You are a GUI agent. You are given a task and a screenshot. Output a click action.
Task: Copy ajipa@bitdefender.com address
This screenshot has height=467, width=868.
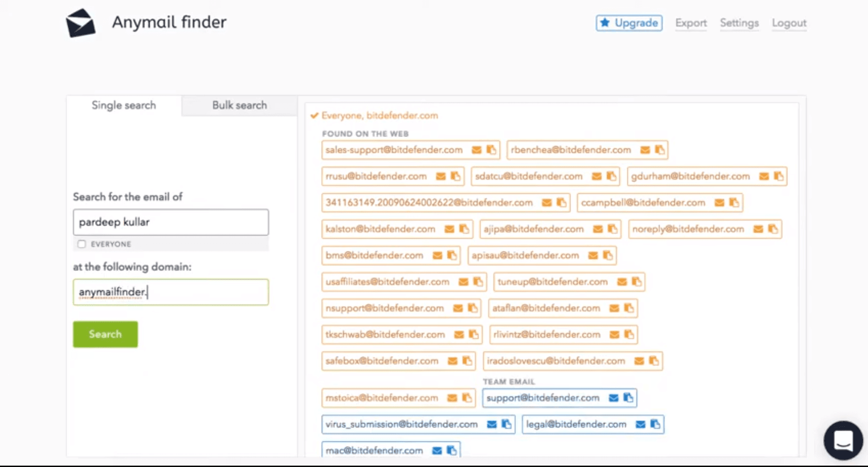613,229
